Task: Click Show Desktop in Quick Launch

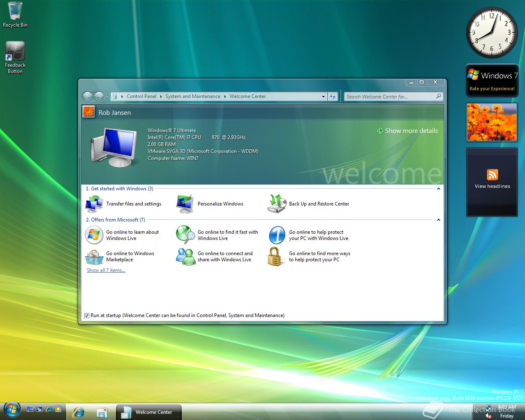Action: (x=30, y=409)
